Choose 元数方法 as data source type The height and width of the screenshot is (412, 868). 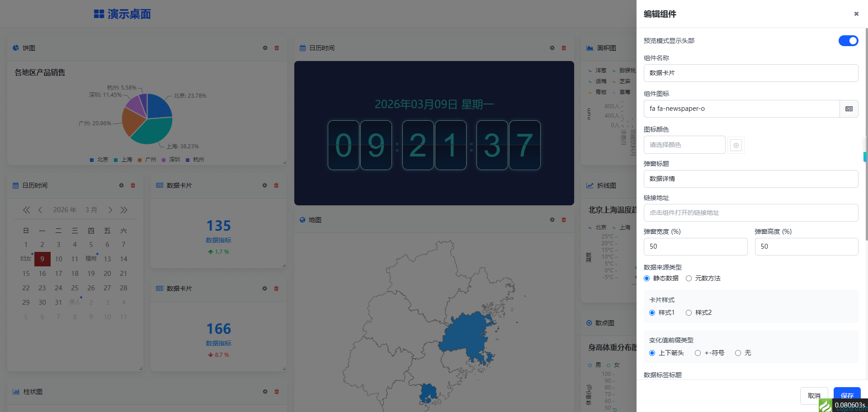pyautogui.click(x=689, y=278)
